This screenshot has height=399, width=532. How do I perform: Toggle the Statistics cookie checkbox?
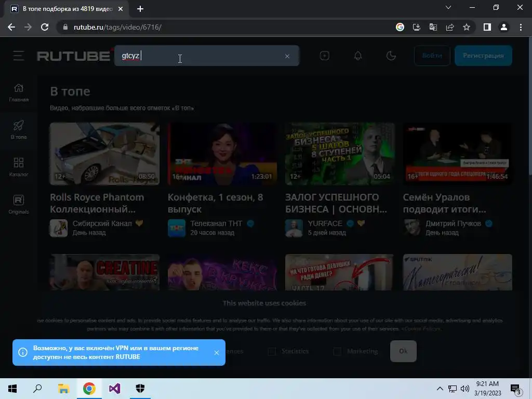(272, 352)
